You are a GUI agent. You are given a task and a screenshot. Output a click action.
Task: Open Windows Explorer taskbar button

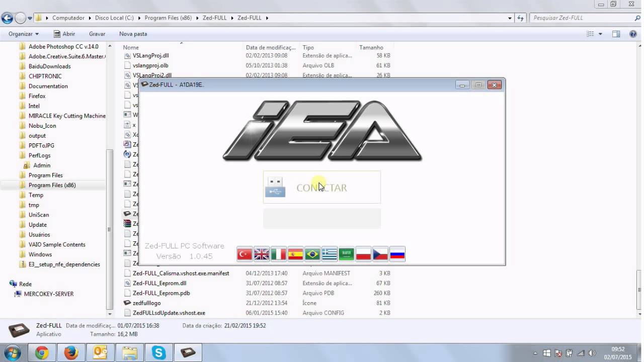(129, 353)
